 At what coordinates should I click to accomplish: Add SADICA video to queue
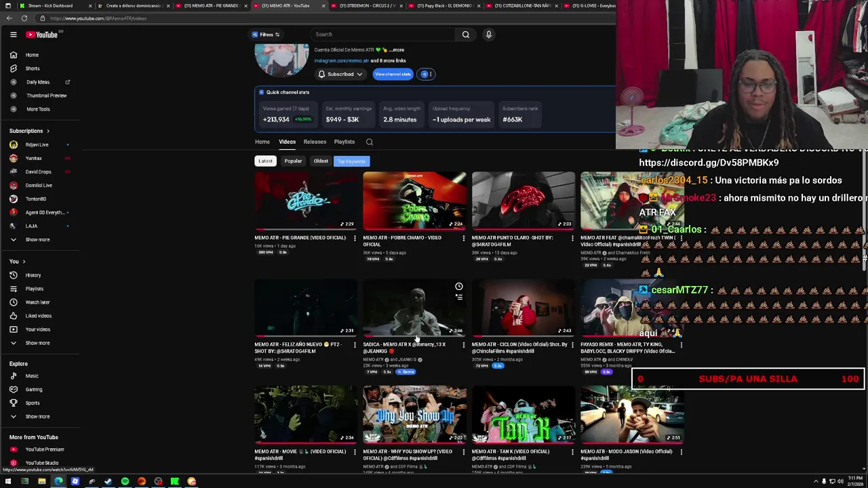point(459,297)
